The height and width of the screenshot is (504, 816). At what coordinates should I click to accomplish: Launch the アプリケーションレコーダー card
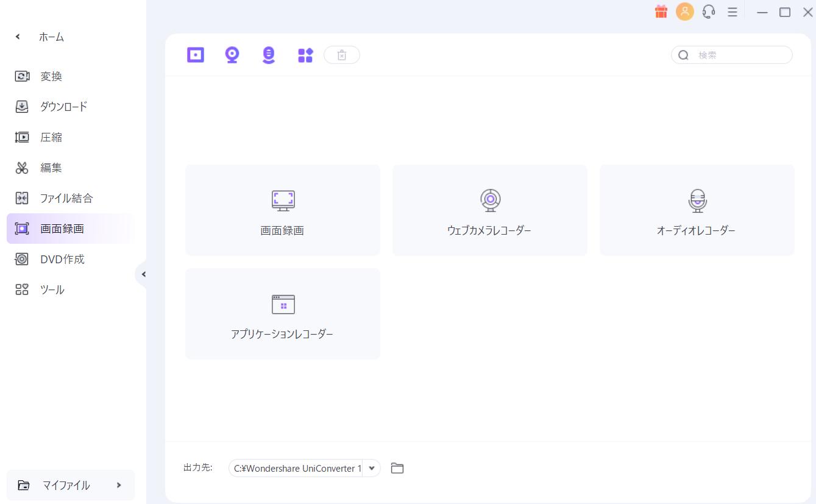(283, 313)
